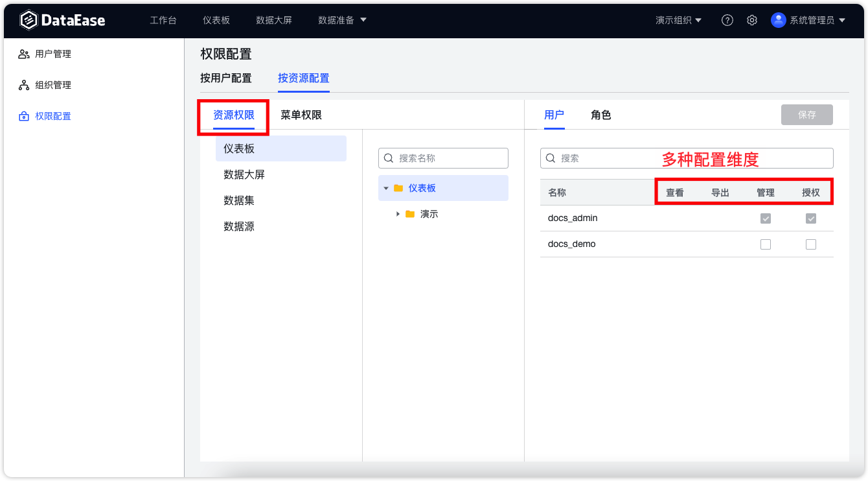This screenshot has height=481, width=868.
Task: Enable 管理 checkbox for docs_demo
Action: coord(766,244)
